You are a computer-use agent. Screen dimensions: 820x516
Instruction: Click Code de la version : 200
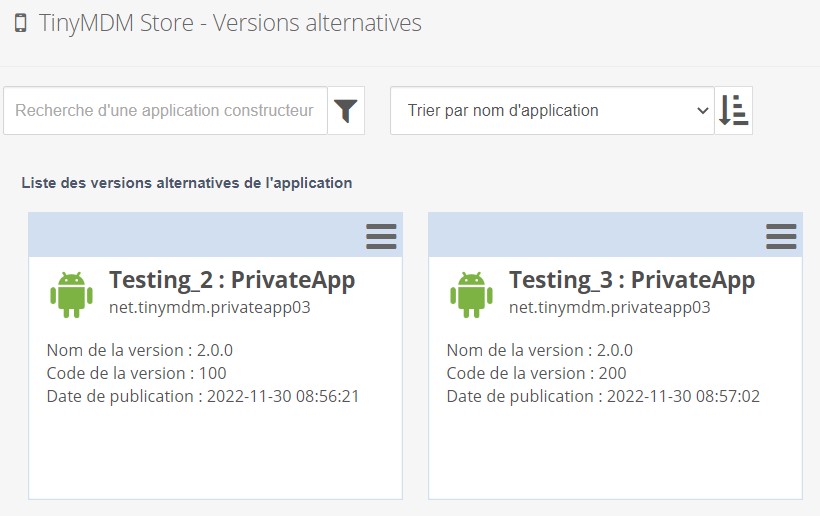[537, 373]
